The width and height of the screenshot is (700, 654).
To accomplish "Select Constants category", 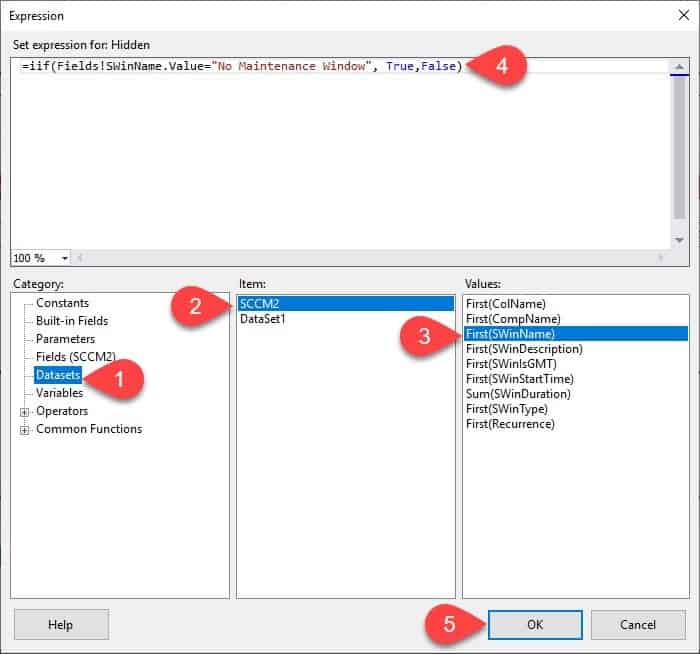I will (62, 303).
